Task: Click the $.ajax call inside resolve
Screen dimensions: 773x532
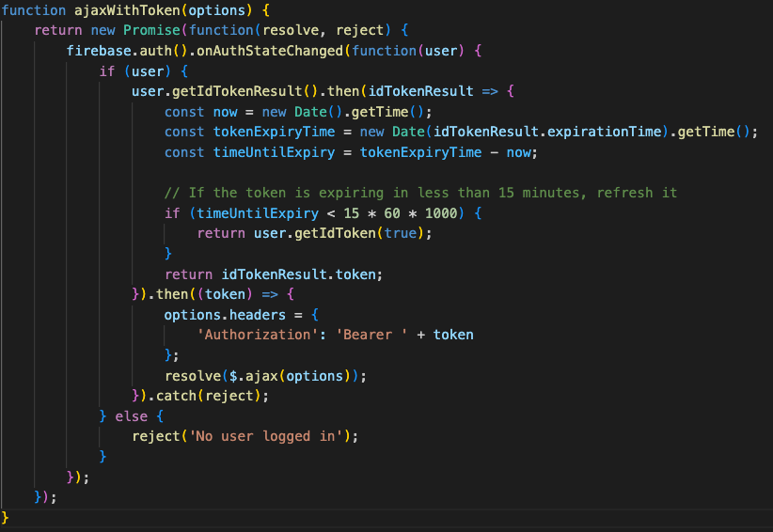Action: (x=291, y=376)
